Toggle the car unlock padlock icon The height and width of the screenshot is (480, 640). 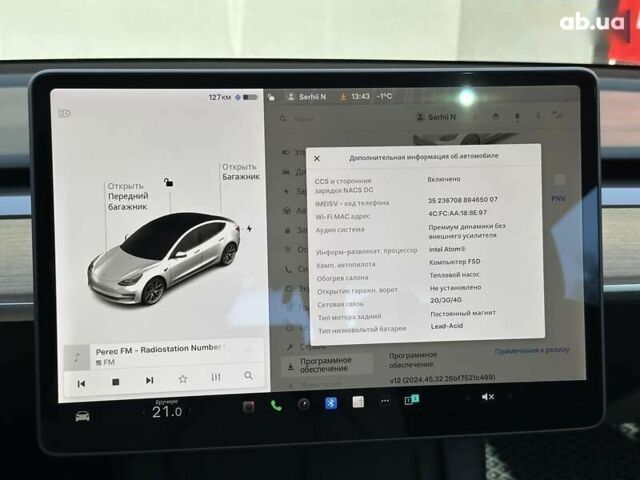(x=168, y=182)
